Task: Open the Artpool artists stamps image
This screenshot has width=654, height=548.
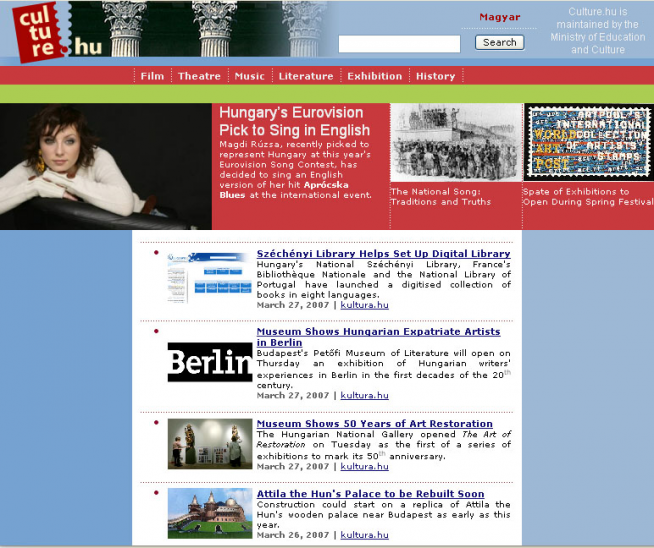Action: click(x=589, y=142)
